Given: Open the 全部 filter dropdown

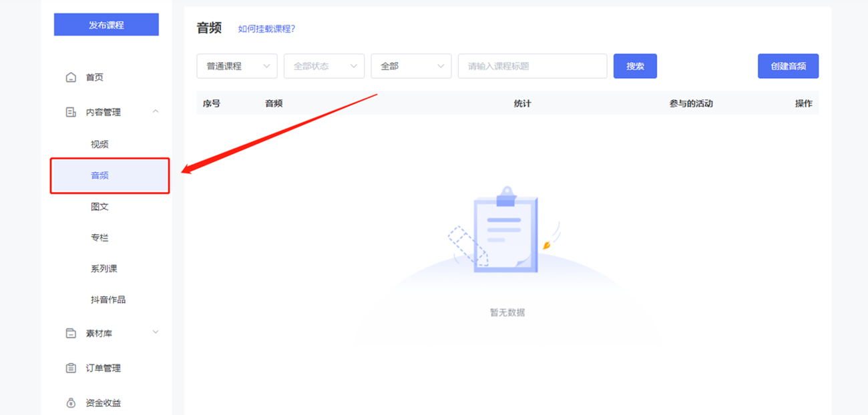Looking at the screenshot, I should pos(411,66).
